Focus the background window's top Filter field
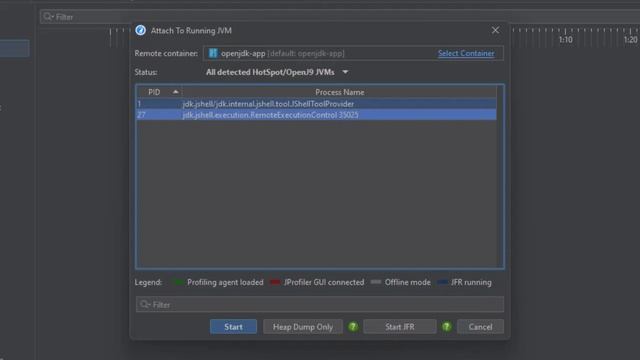The image size is (640, 360). tap(340, 17)
